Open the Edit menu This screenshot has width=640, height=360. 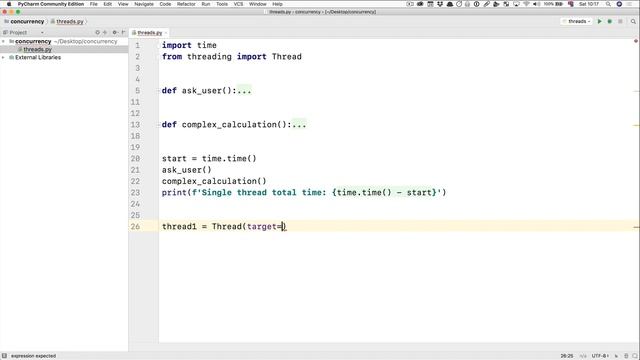coord(108,4)
